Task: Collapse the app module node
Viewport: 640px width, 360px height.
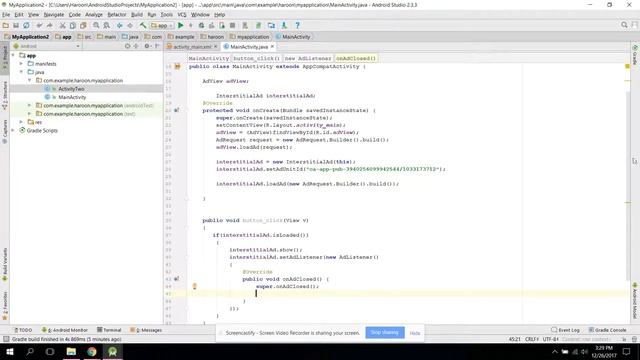Action: pyautogui.click(x=13, y=55)
